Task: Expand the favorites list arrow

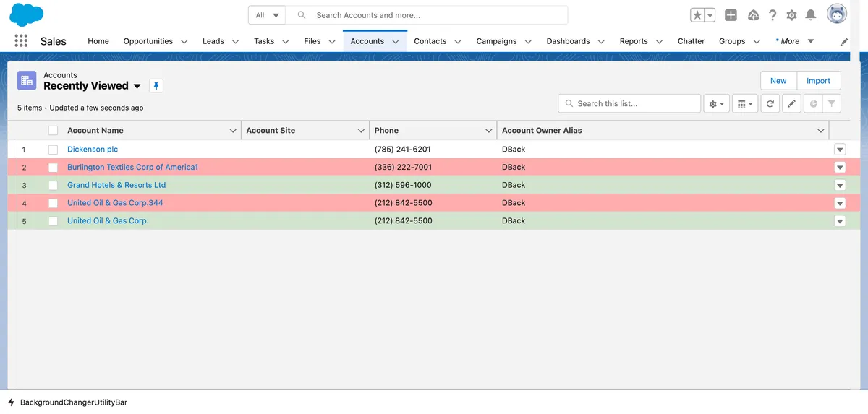Action: pyautogui.click(x=710, y=15)
